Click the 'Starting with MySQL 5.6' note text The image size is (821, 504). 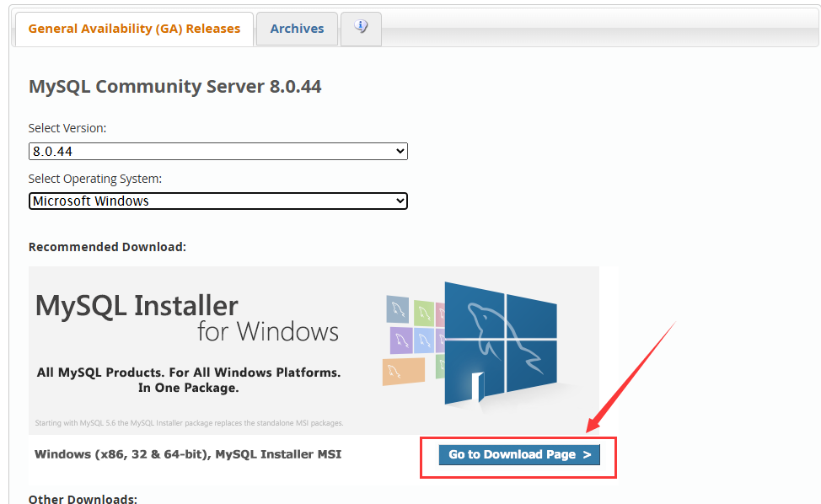click(189, 423)
